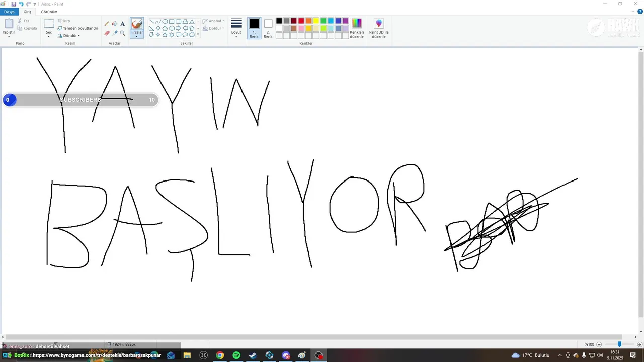The image size is (644, 362).
Task: Select the Fill with color bucket tool
Action: 115,24
